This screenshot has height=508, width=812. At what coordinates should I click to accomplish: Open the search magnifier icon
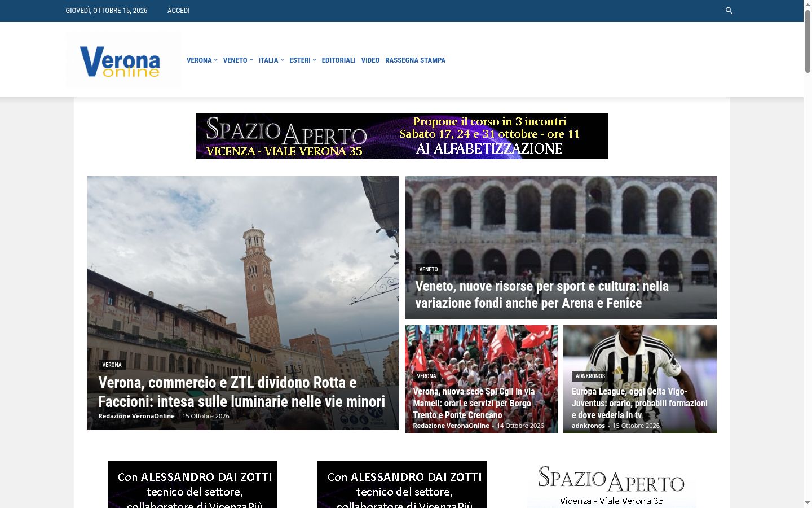pos(729,11)
